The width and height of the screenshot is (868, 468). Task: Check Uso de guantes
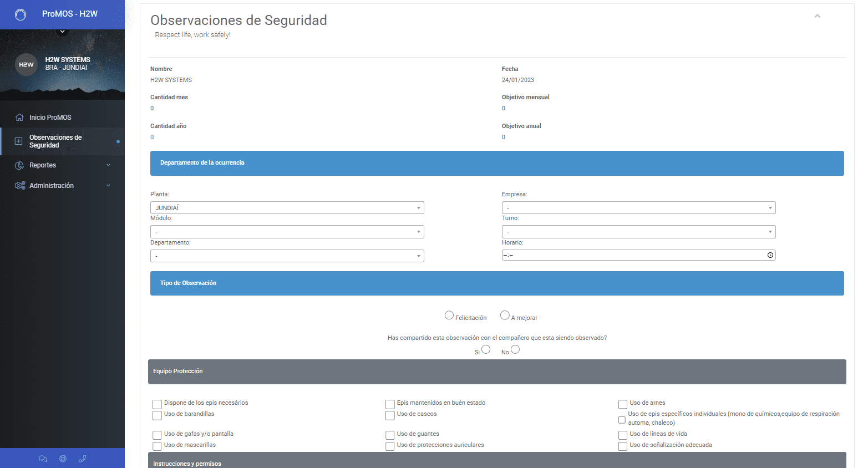pyautogui.click(x=390, y=435)
